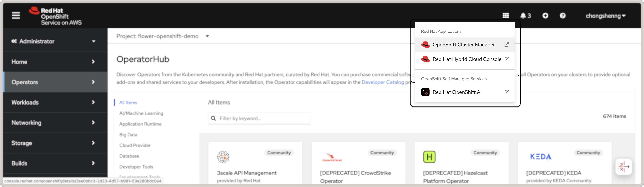The image size is (644, 187).
Task: Click the plus import icon in header
Action: [x=545, y=16]
